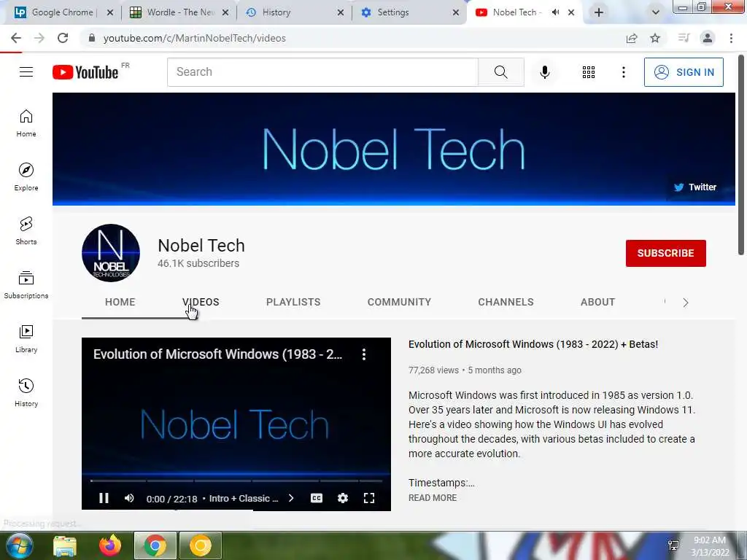Launch Firefox from the taskbar
The height and width of the screenshot is (560, 747).
(110, 545)
